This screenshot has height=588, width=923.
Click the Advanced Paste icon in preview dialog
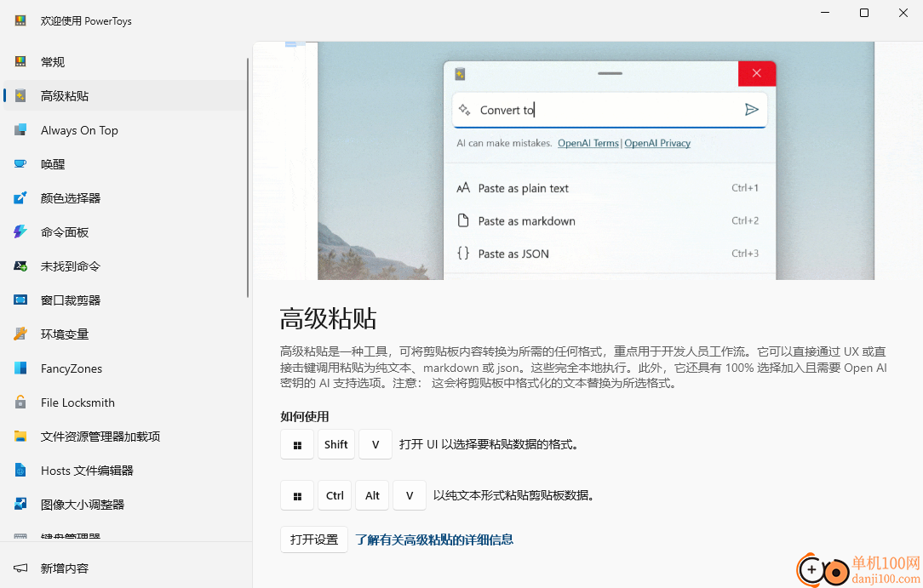click(x=461, y=74)
